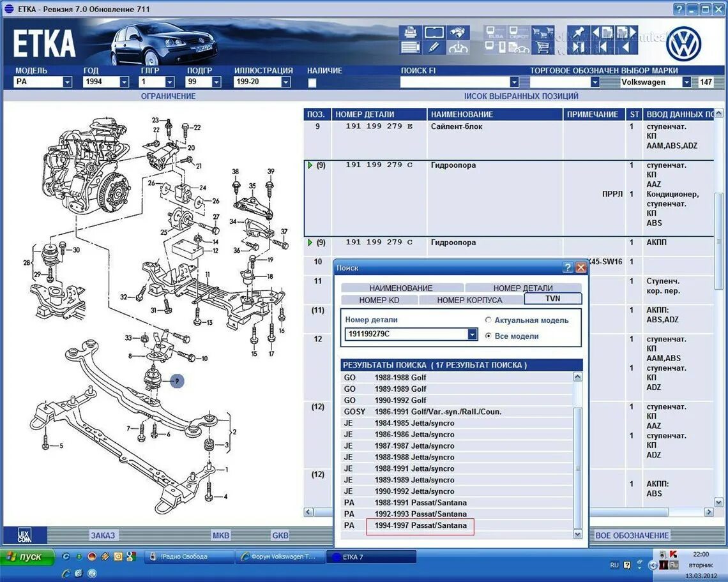Click the ЗАКАЗ button
The image size is (728, 582).
pyautogui.click(x=103, y=535)
